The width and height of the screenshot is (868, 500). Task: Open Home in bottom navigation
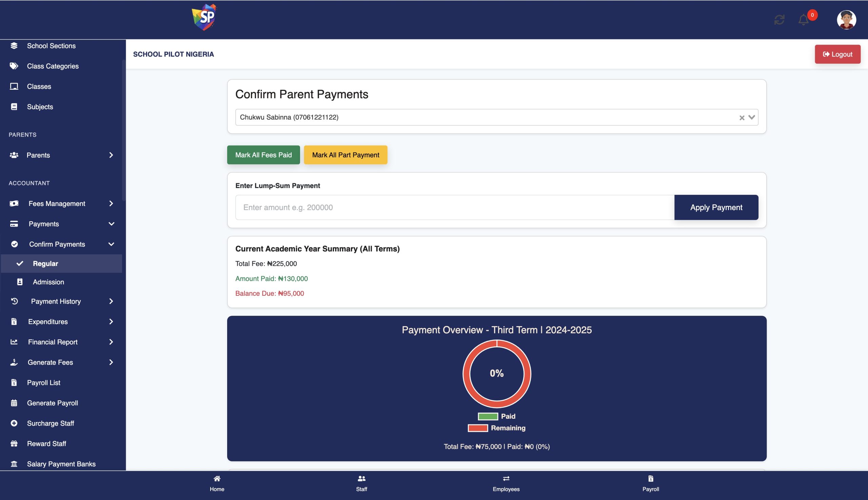217,483
